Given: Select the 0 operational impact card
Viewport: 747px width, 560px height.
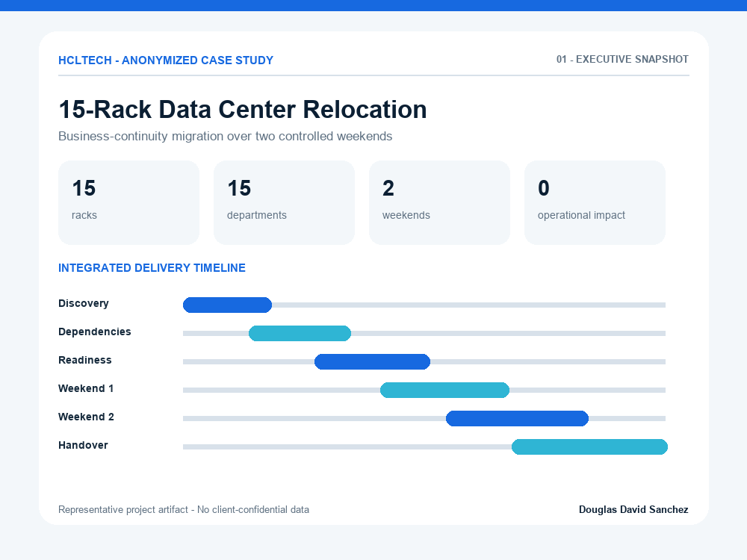Looking at the screenshot, I should [595, 203].
